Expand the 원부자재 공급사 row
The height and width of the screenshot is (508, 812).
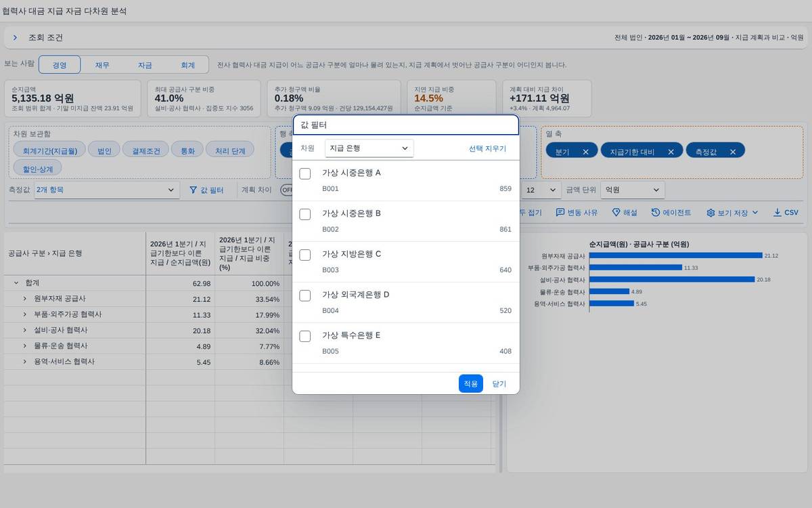coord(25,299)
